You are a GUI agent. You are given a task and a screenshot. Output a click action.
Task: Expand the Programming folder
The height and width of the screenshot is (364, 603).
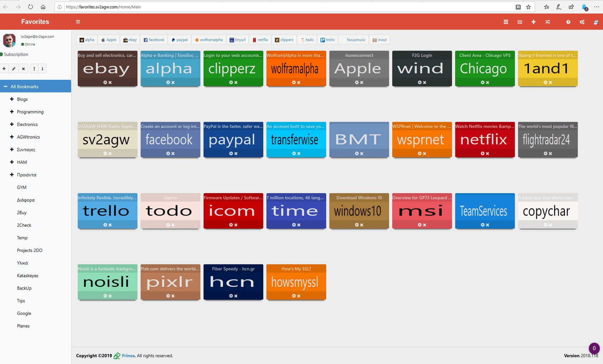(x=12, y=112)
